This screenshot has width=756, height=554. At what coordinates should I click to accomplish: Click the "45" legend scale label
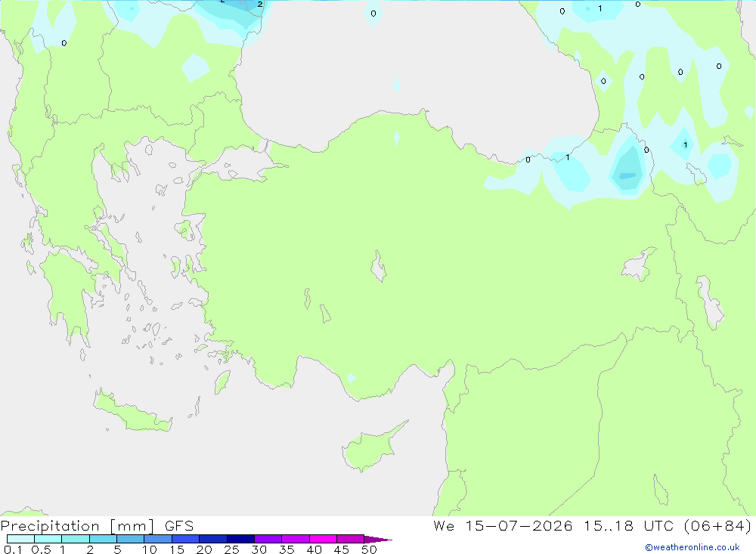coord(342,549)
